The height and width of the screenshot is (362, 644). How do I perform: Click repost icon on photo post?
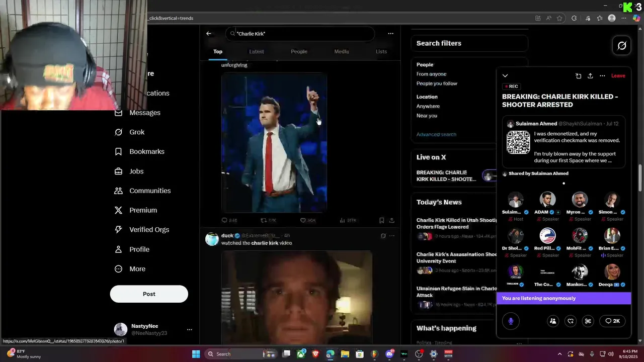point(264,220)
